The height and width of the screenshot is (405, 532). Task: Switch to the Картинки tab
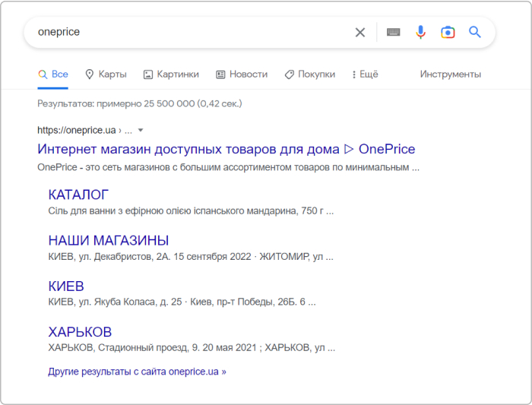pos(171,74)
